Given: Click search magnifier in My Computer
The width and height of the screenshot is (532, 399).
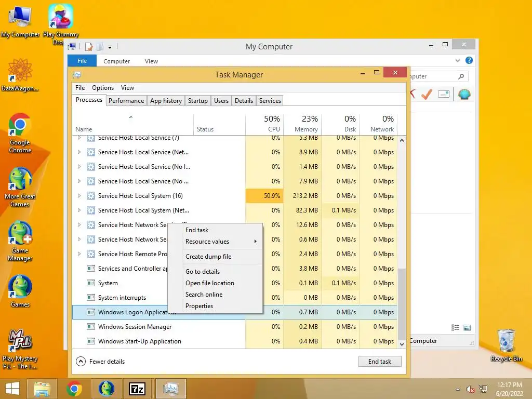Looking at the screenshot, I should click(461, 76).
